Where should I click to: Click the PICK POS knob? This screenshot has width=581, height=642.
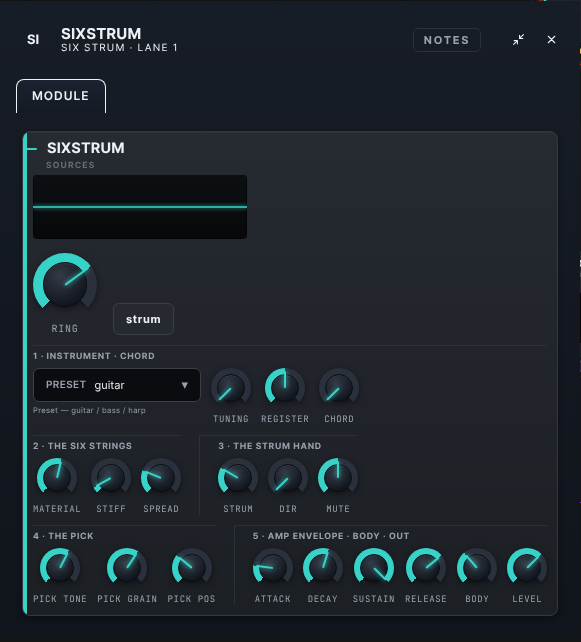192,568
